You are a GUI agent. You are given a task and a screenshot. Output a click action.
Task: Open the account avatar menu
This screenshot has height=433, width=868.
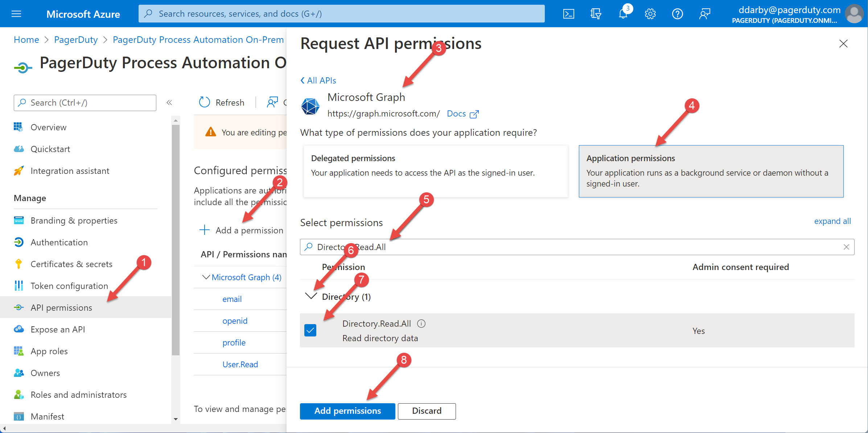(854, 14)
